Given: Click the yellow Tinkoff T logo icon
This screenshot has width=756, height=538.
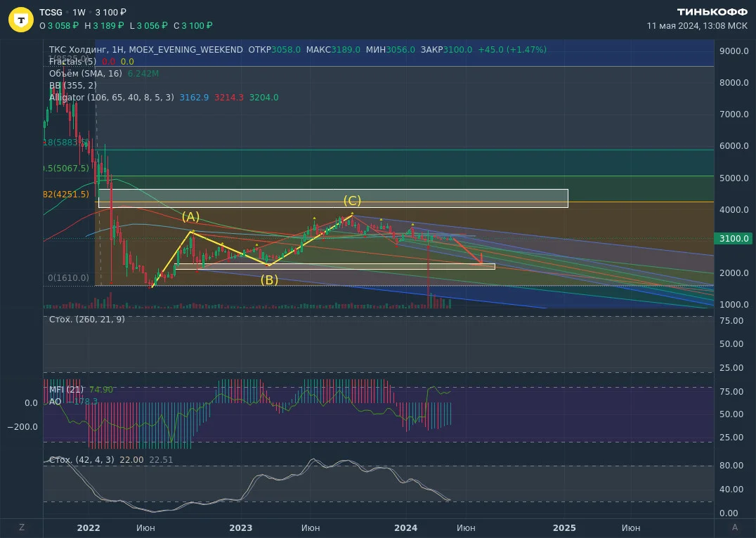Looking at the screenshot, I should pyautogui.click(x=21, y=20).
